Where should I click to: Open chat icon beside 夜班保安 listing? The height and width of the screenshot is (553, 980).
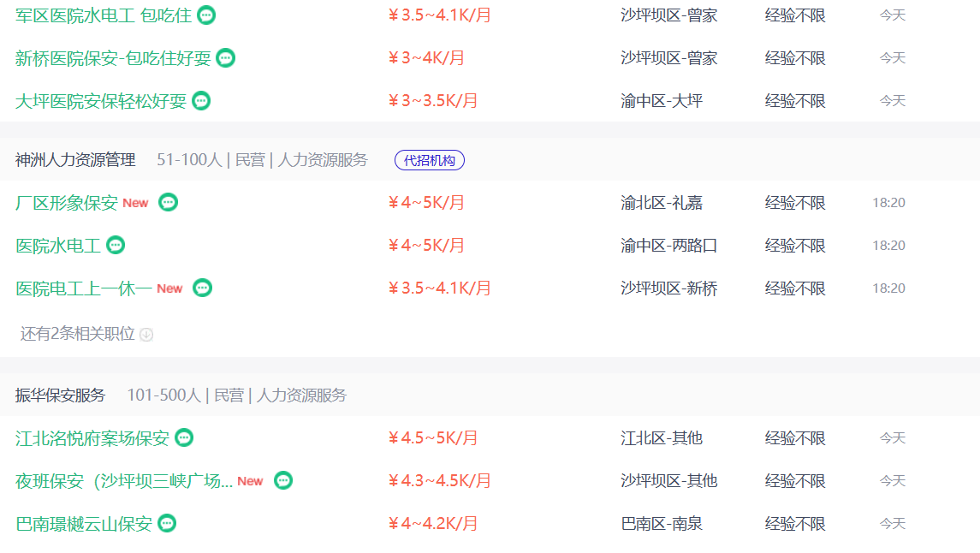[284, 480]
